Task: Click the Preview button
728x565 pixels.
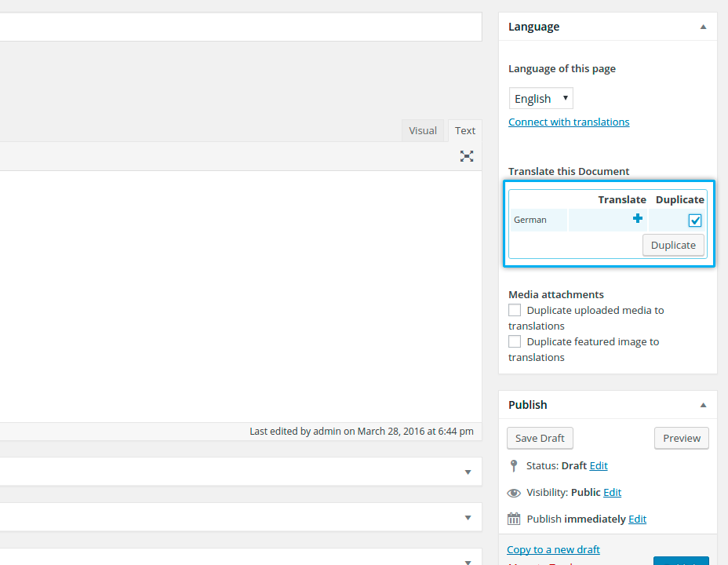Action: coord(681,438)
